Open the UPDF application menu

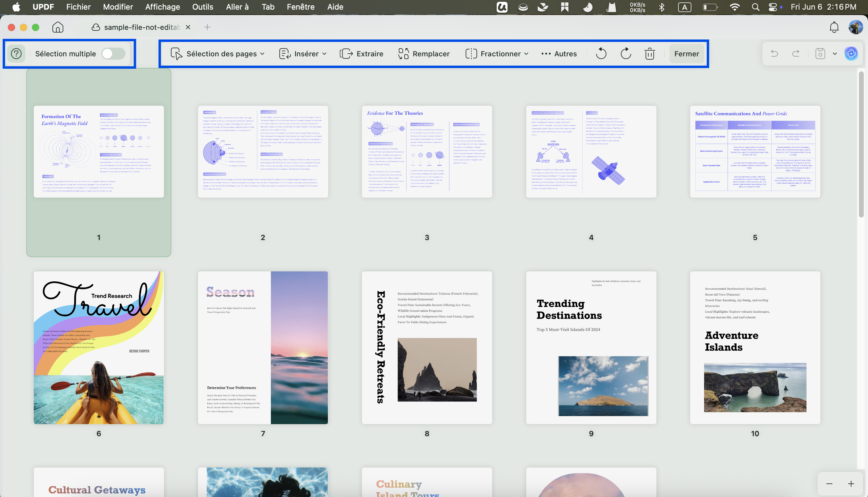43,7
